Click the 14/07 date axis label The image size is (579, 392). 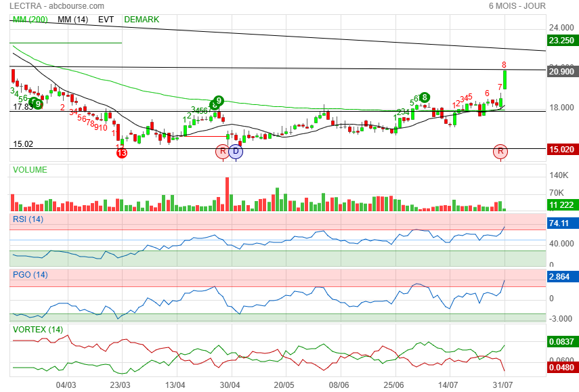coord(448,385)
